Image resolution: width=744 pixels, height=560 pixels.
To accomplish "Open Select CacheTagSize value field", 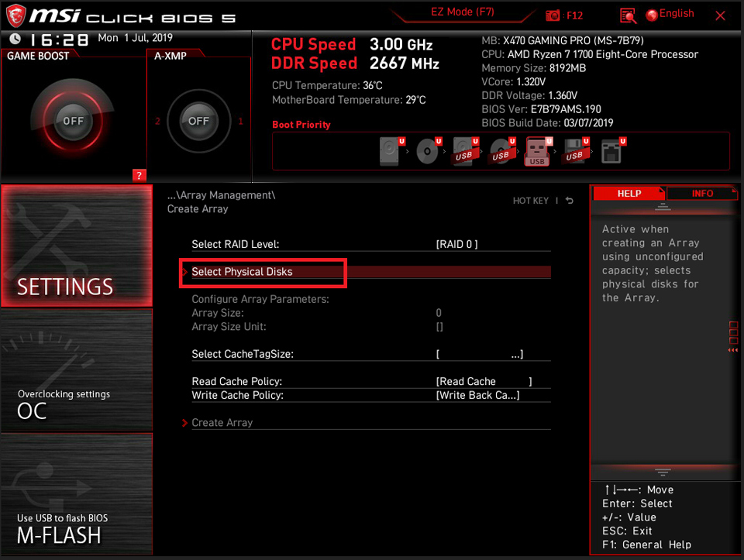I will click(479, 354).
